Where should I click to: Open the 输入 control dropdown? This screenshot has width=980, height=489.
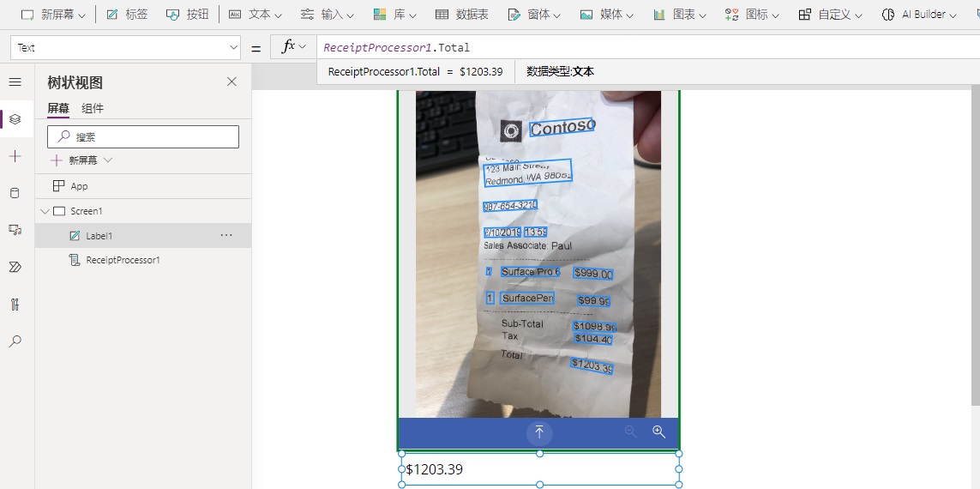tap(327, 15)
